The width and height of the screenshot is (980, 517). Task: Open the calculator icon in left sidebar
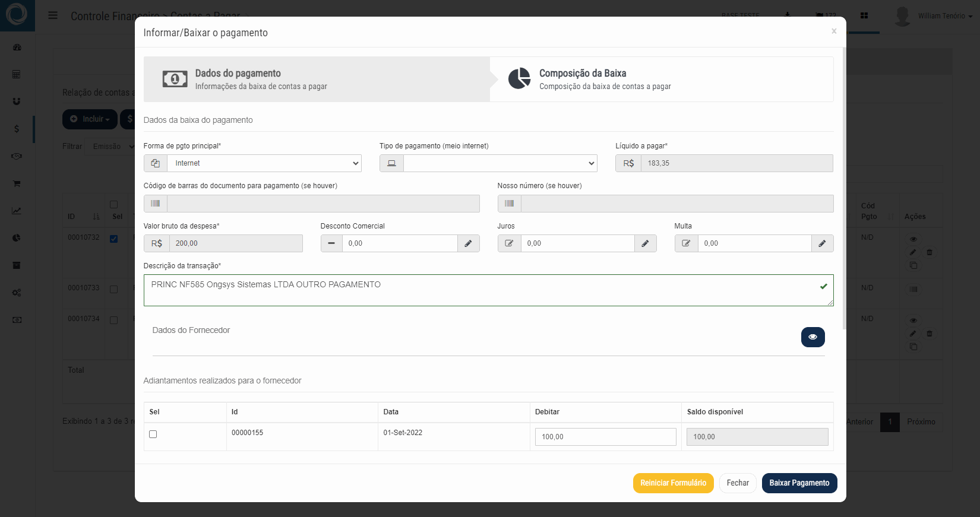[17, 74]
